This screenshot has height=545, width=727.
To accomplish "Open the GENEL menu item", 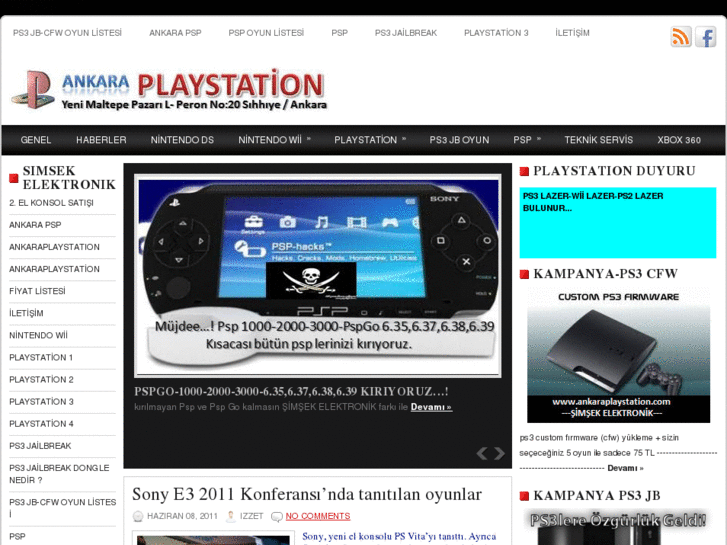I will [36, 140].
